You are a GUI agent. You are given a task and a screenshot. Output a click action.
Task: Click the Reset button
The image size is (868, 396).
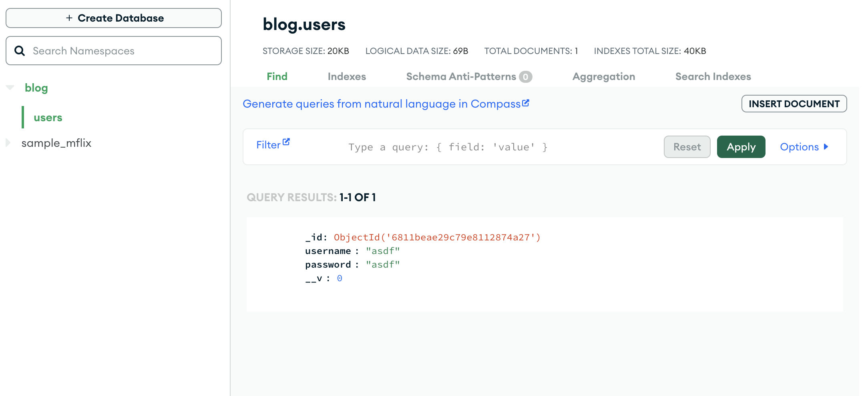[687, 147]
